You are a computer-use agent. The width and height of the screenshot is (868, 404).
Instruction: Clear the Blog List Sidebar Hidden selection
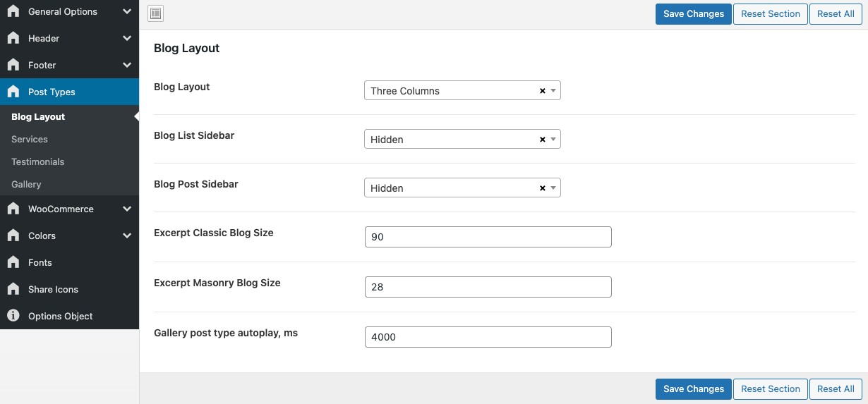pos(542,140)
